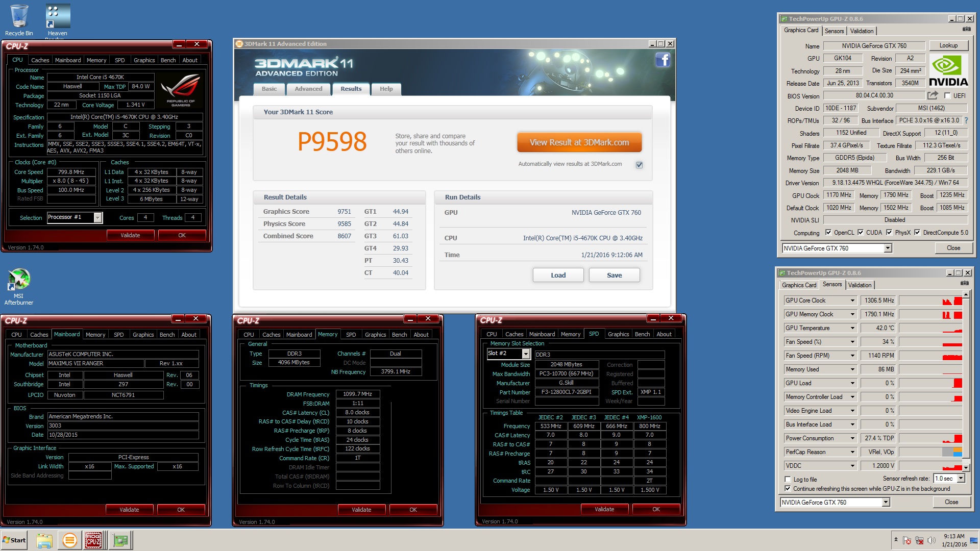Click the network status tray icon

point(919,540)
